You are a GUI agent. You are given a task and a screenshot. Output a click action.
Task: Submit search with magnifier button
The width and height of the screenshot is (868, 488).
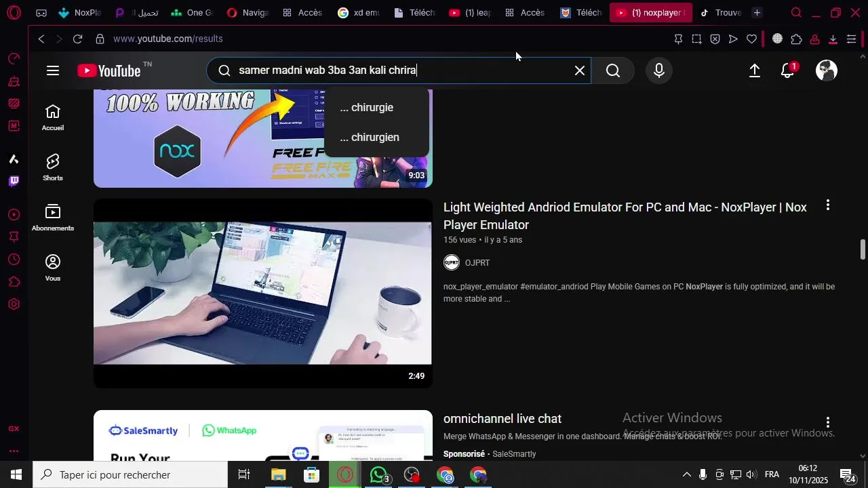click(613, 70)
